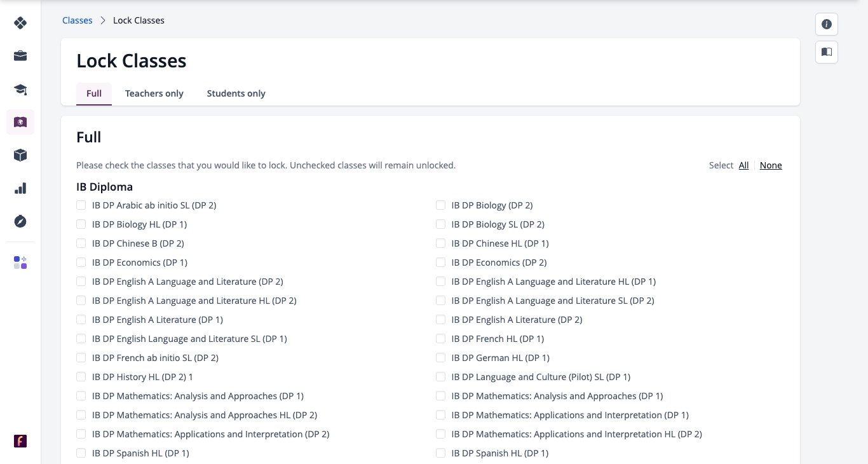Open the briefcase icon in sidebar
This screenshot has width=868, height=464.
point(20,56)
